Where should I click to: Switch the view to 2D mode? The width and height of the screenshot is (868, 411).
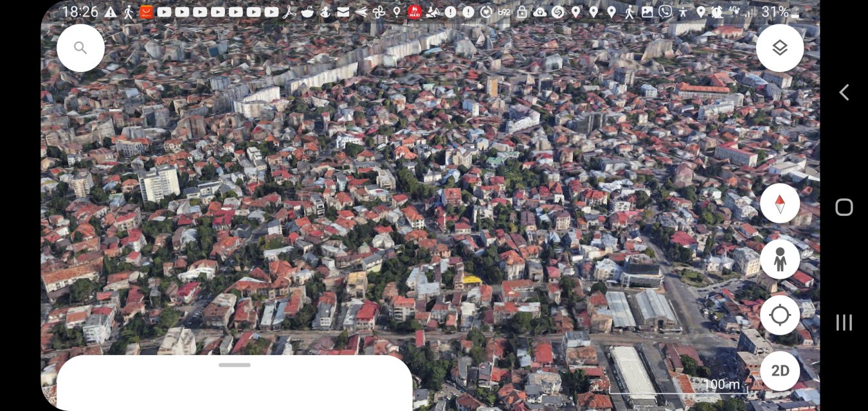click(x=779, y=371)
